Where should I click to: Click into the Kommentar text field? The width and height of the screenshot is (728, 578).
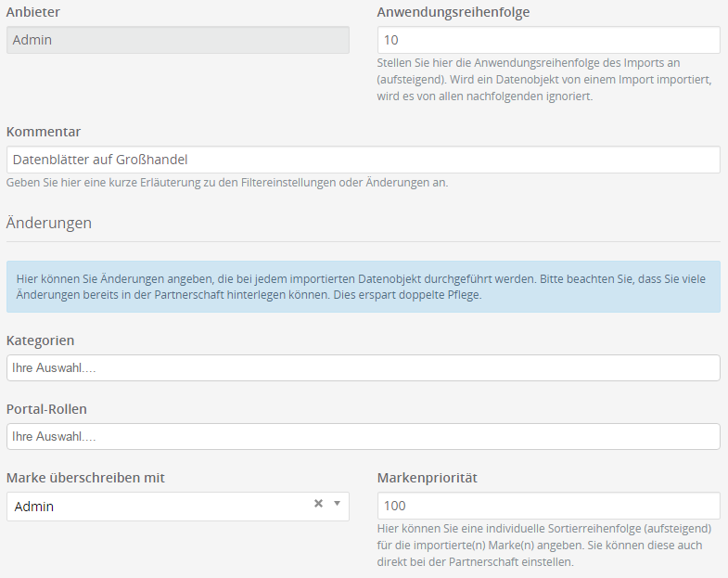tap(363, 160)
